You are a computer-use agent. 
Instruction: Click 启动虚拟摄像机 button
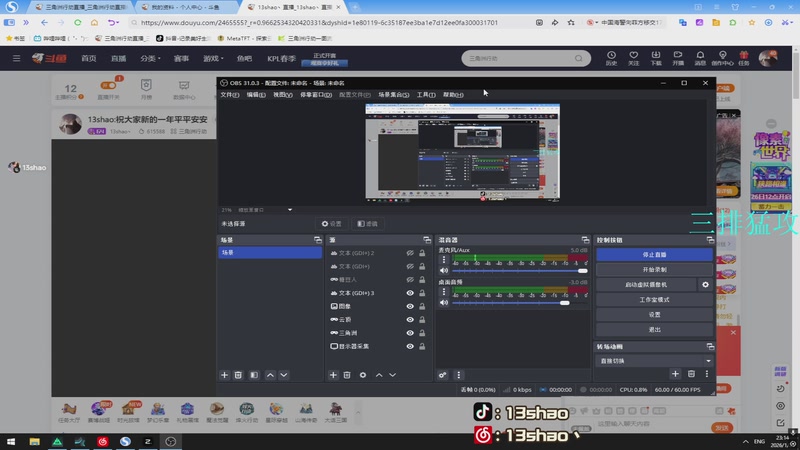[x=646, y=285]
